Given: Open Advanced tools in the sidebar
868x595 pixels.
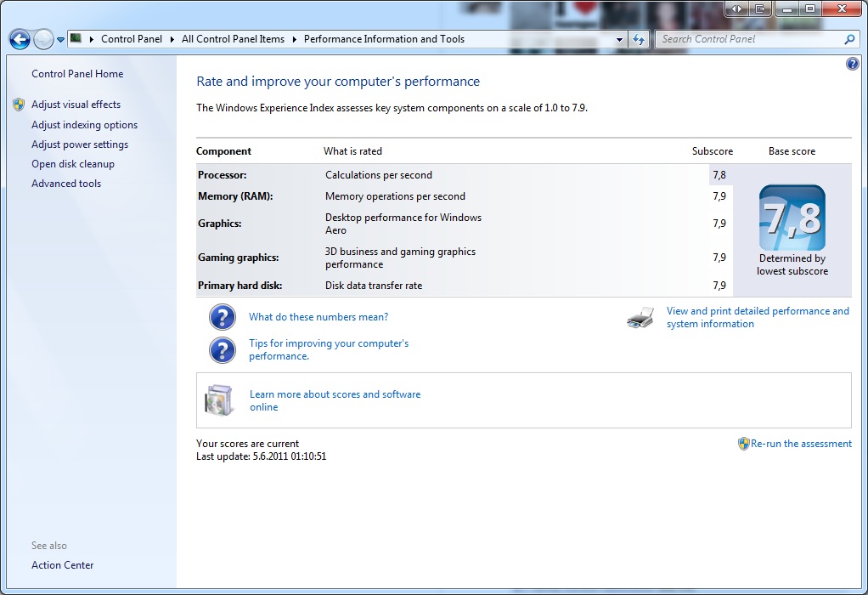Looking at the screenshot, I should point(66,184).
